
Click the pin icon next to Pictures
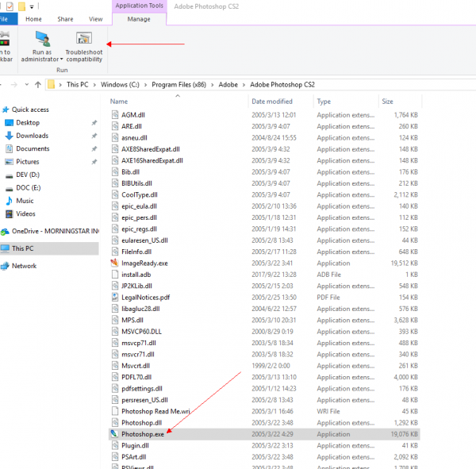[94, 162]
